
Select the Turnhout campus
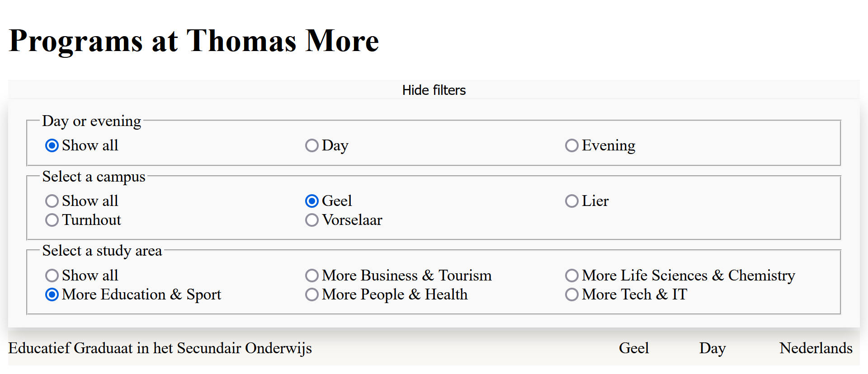coord(52,220)
